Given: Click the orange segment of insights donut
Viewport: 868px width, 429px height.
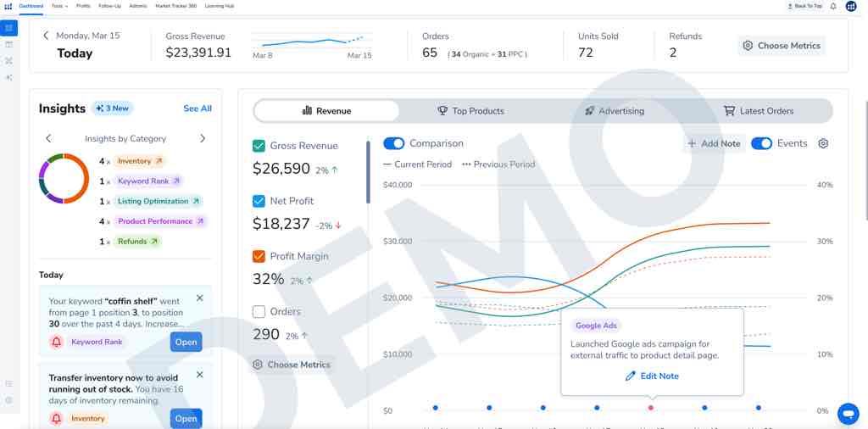Looking at the screenshot, I should pos(77,178).
